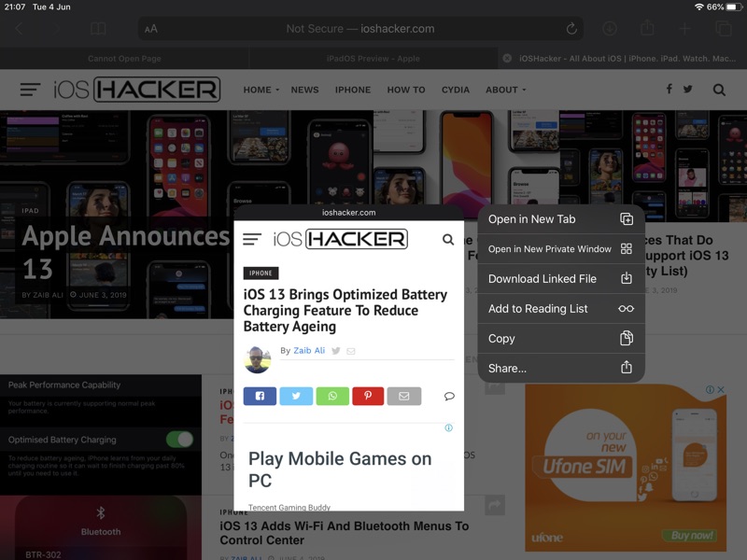Image resolution: width=747 pixels, height=560 pixels.
Task: Open the Wi-Fi And Bluetooth Menus article
Action: coord(345,533)
